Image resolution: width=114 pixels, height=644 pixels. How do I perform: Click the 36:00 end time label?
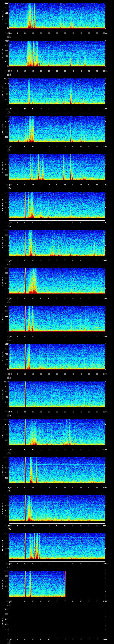(x=105, y=450)
